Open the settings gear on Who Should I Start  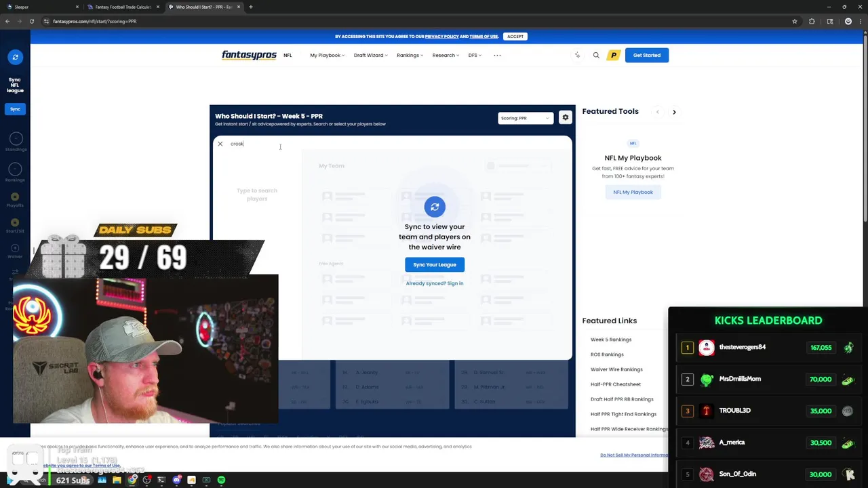coord(566,118)
